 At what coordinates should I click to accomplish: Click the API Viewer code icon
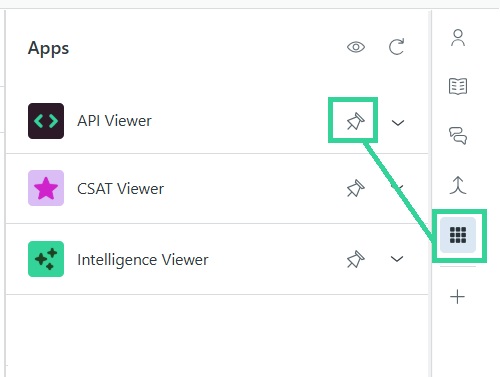(46, 121)
